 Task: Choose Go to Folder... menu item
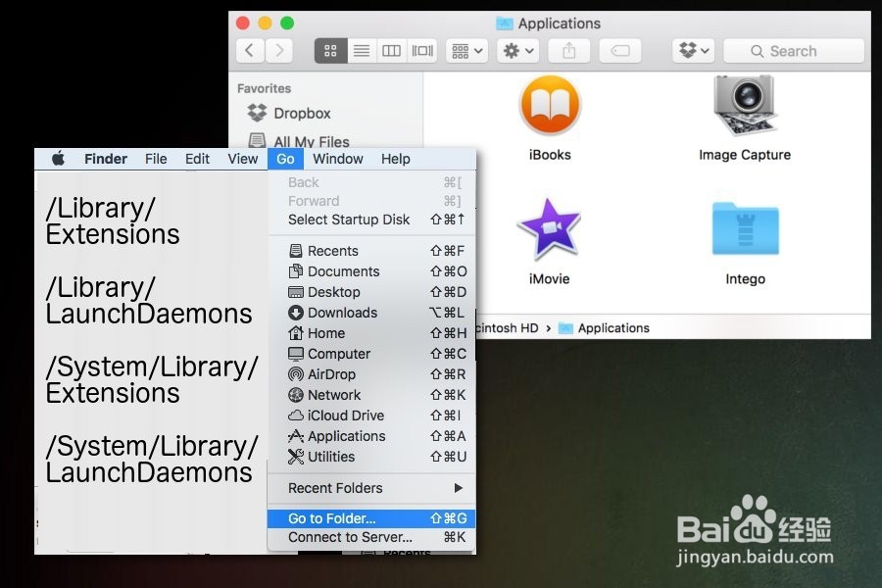[x=371, y=518]
